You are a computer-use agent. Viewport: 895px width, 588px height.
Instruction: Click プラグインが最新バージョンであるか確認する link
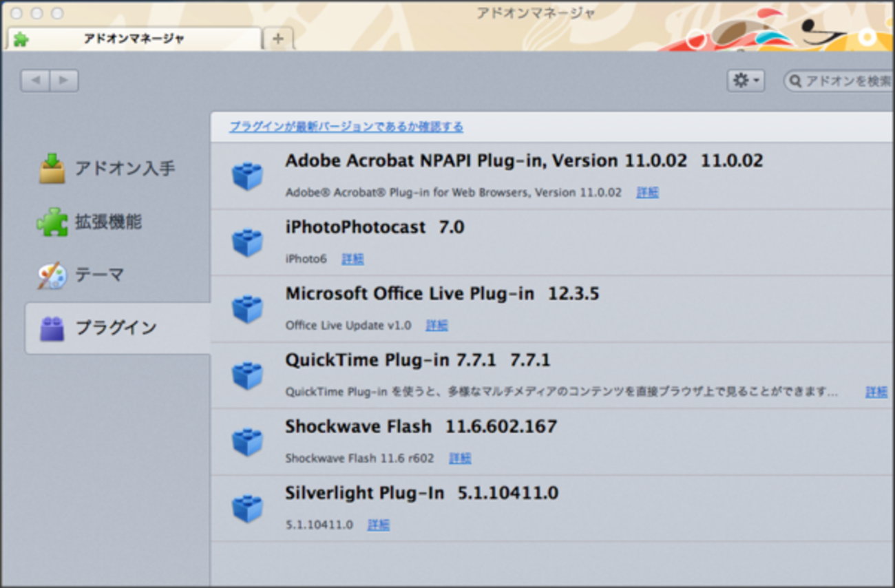point(346,127)
